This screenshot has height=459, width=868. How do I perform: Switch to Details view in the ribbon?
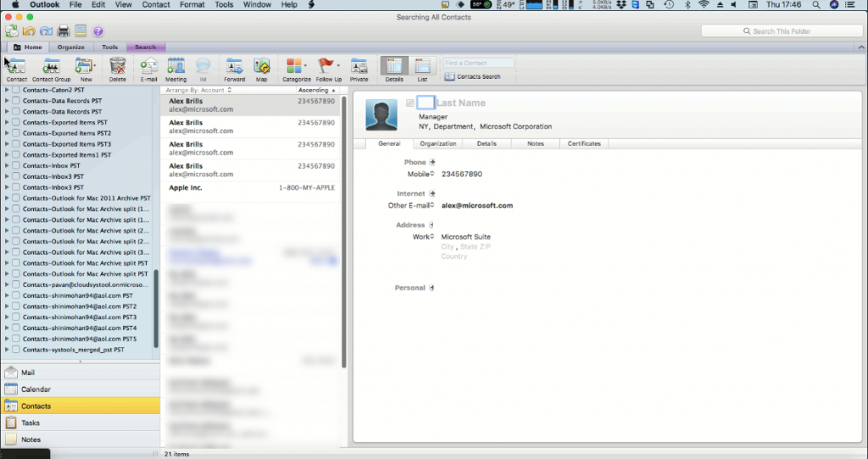coord(394,70)
